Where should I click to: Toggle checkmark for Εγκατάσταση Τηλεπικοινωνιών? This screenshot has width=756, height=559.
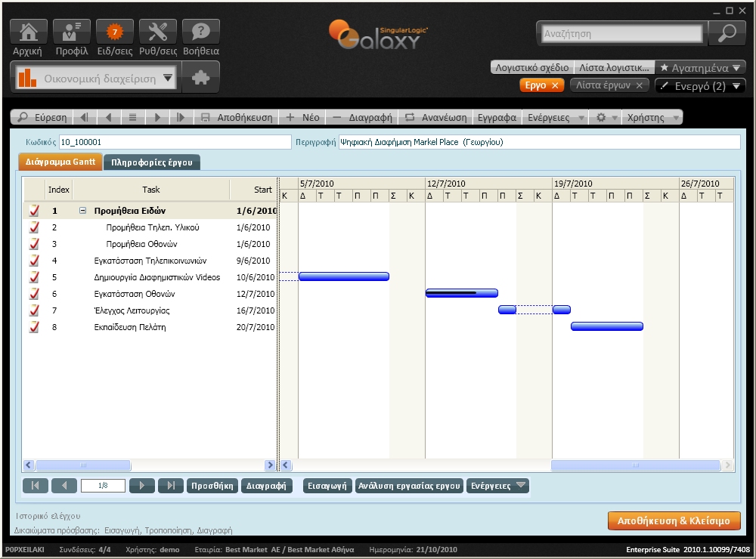point(34,260)
